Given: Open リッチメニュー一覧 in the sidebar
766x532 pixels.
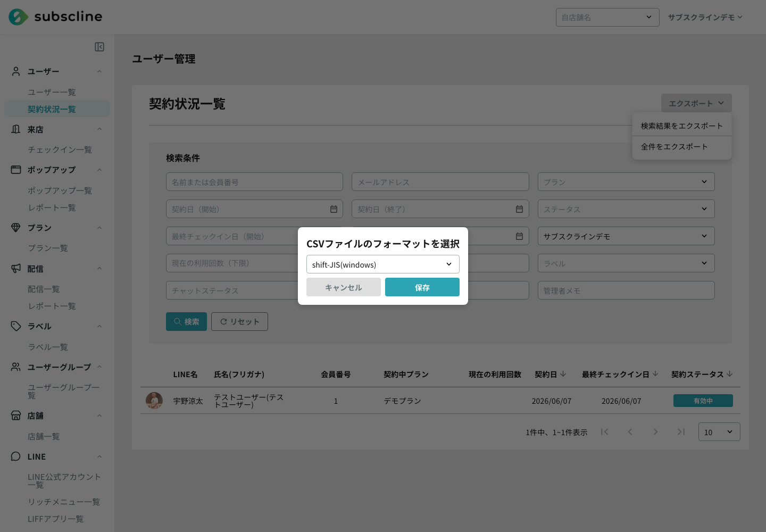Looking at the screenshot, I should coord(64,502).
